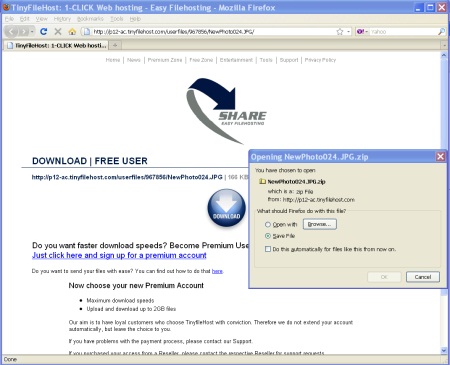Viewport: 450px width, 365px height.
Task: Go back with the Back arrow button
Action: [x=12, y=32]
